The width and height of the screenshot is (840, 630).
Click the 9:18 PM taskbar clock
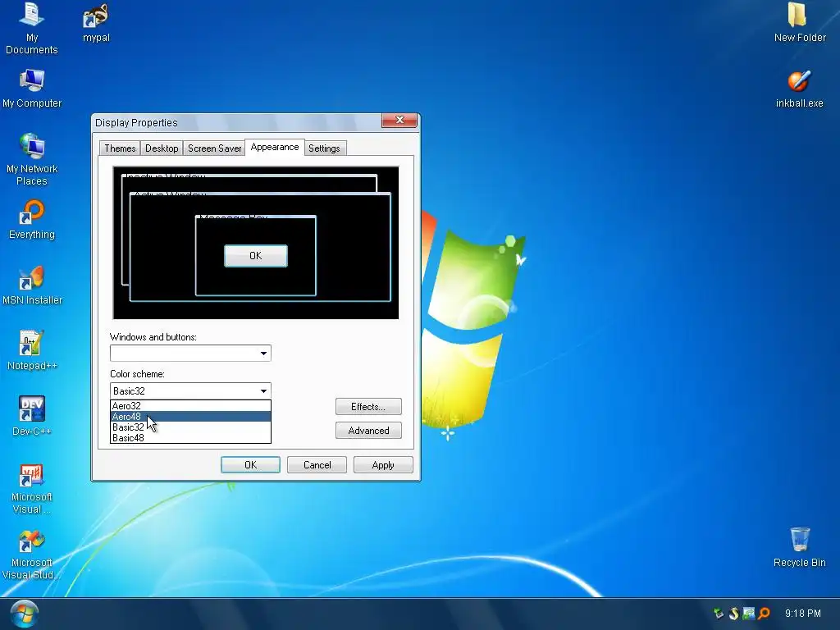pyautogui.click(x=802, y=614)
